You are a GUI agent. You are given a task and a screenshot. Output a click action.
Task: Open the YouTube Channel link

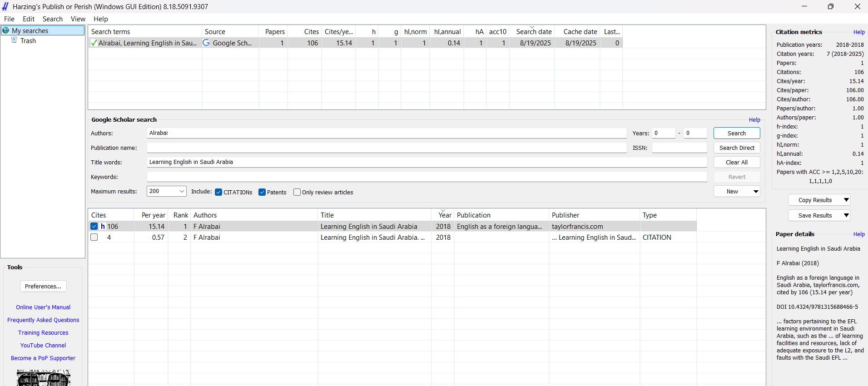[x=43, y=345]
